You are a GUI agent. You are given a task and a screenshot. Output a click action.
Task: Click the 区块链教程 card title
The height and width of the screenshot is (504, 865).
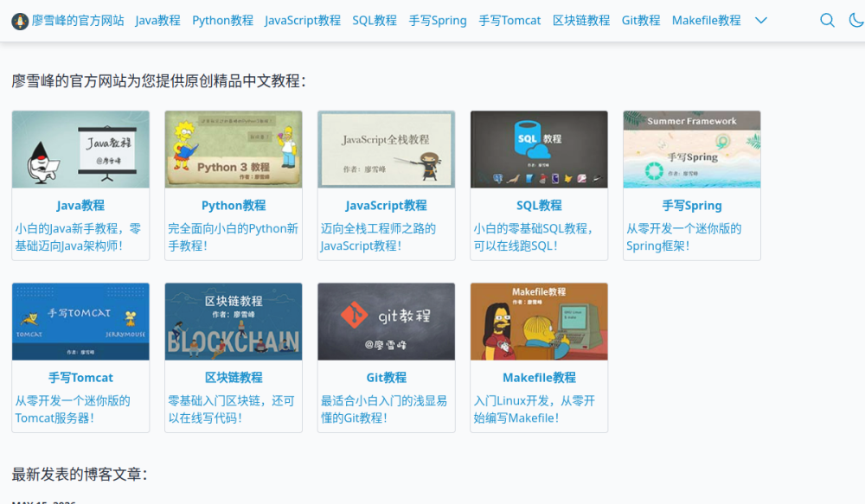(234, 378)
